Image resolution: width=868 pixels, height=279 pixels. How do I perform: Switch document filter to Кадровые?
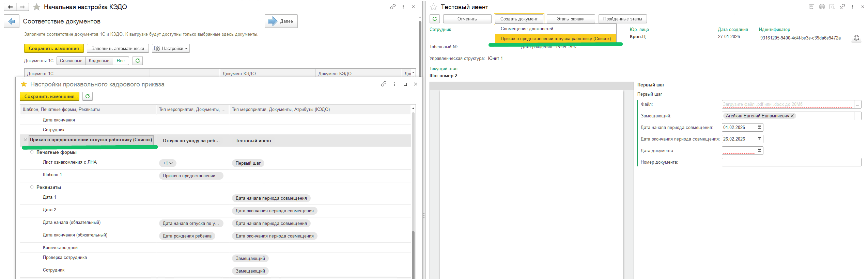click(x=99, y=61)
